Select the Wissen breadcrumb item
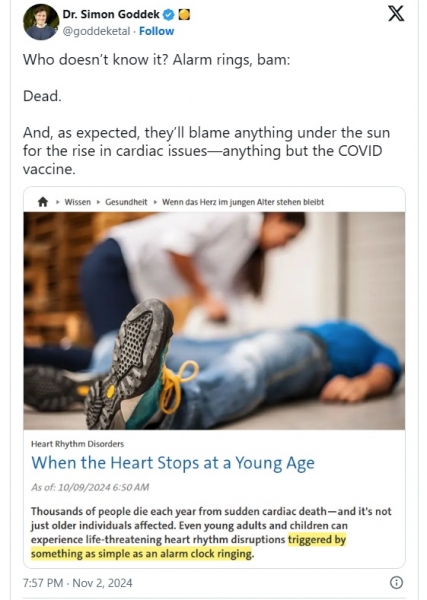 pyautogui.click(x=78, y=202)
